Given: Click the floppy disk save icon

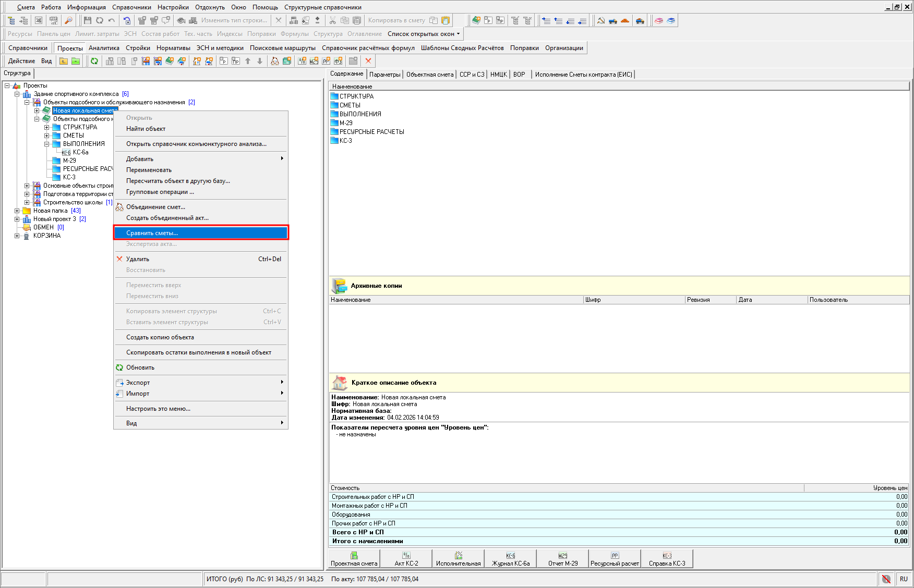Looking at the screenshot, I should pos(87,20).
